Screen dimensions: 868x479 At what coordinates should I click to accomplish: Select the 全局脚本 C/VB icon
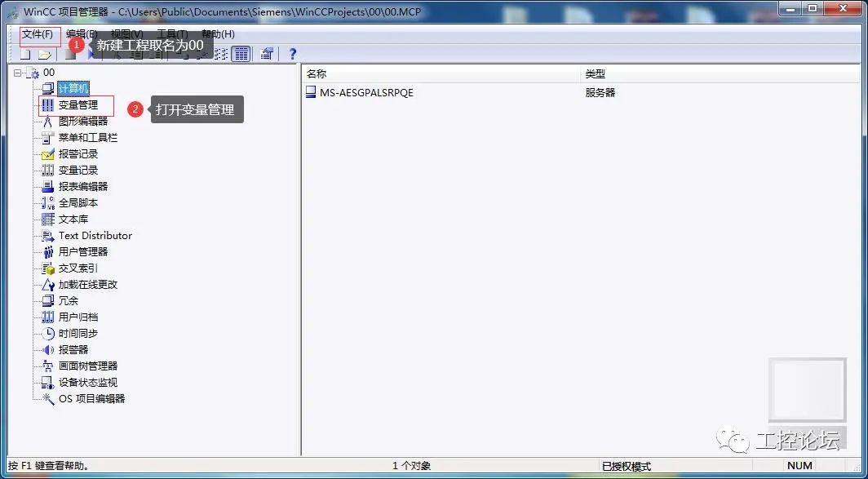[49, 203]
